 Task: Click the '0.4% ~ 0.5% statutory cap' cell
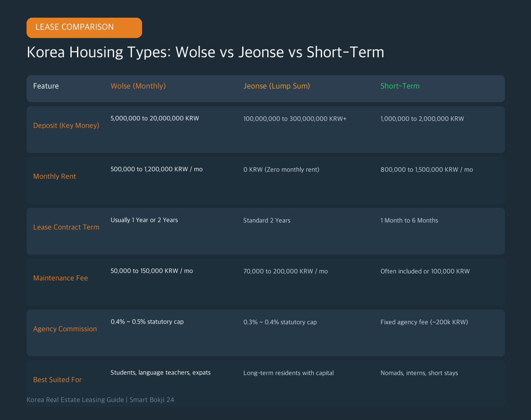click(147, 322)
